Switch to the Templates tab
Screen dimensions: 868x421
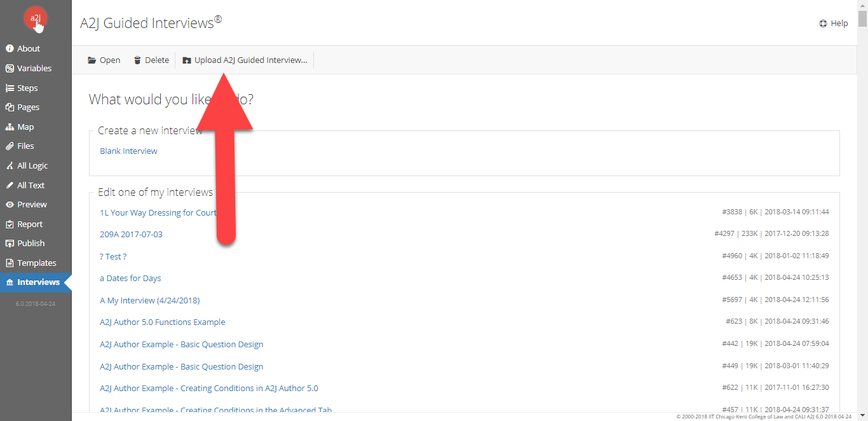(36, 263)
